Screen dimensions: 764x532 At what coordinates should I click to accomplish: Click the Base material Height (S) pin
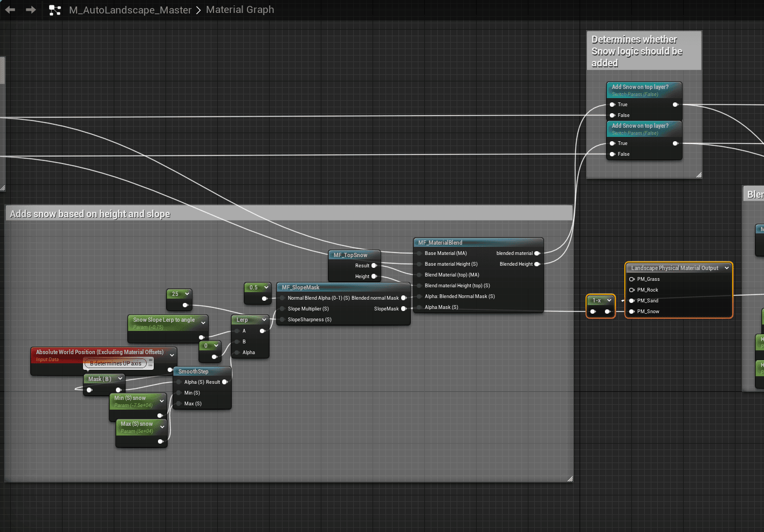click(418, 264)
